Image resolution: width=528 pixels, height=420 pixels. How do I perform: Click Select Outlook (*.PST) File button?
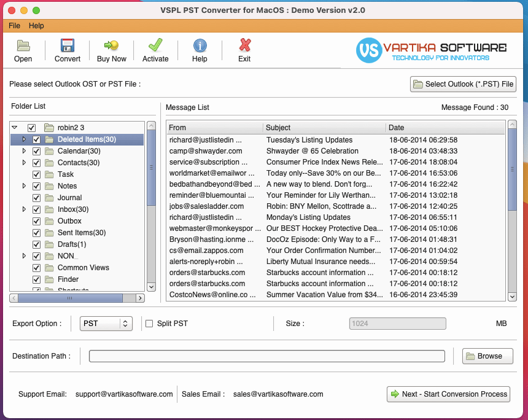463,84
